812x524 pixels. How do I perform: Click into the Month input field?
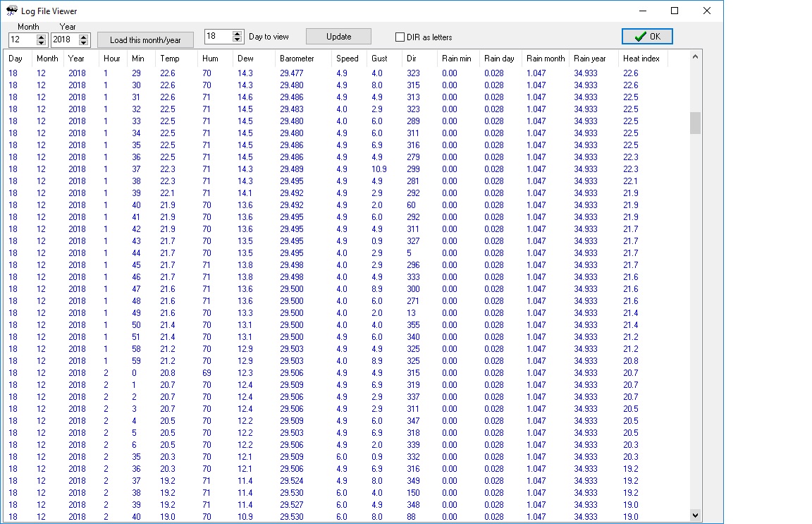(x=21, y=40)
